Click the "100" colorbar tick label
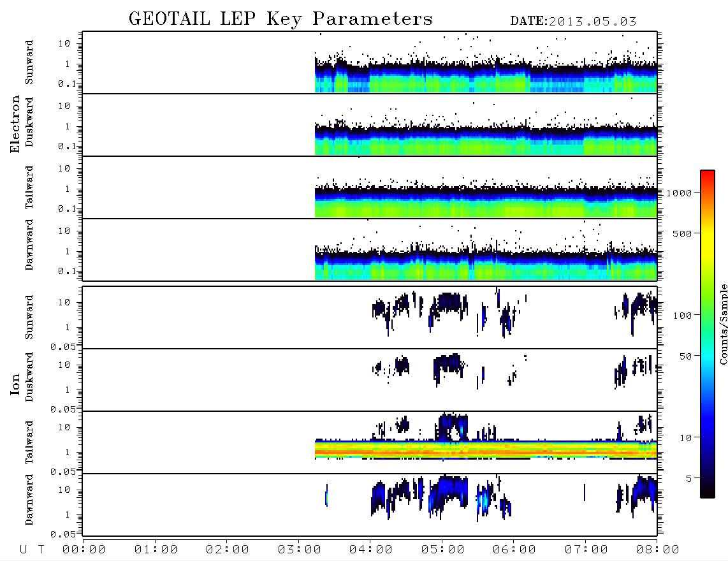This screenshot has width=728, height=561. coord(682,316)
